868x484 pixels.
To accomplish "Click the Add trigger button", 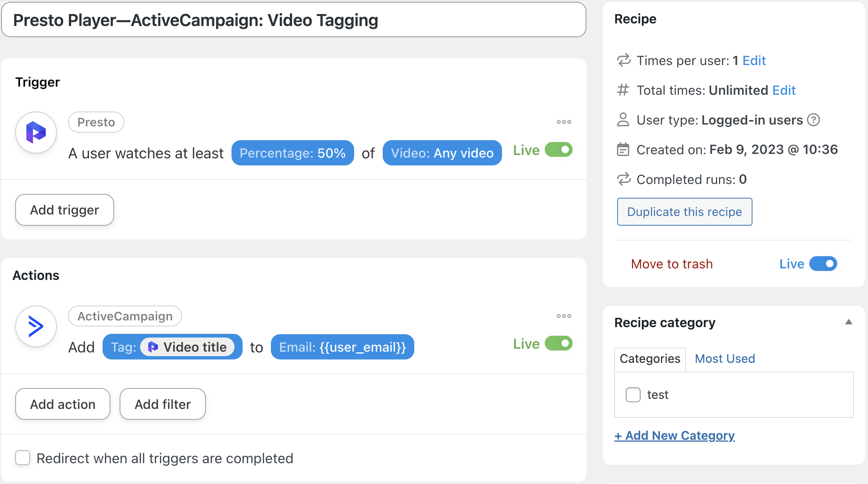I will 65,210.
